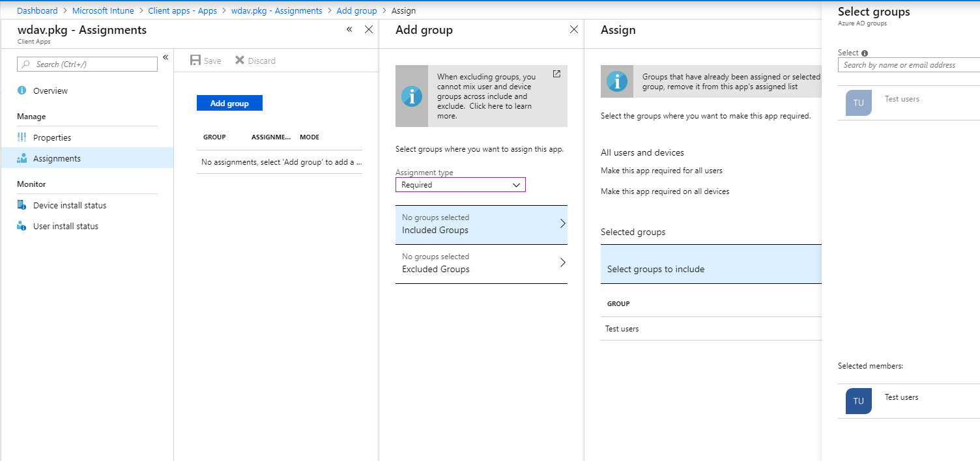This screenshot has width=980, height=461.
Task: Click the Overview info icon in sidebar
Action: point(22,91)
